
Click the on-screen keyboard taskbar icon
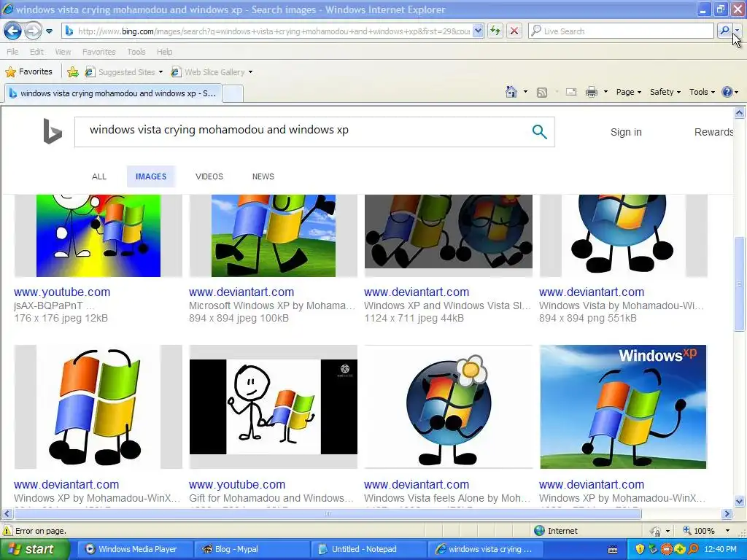[614, 550]
